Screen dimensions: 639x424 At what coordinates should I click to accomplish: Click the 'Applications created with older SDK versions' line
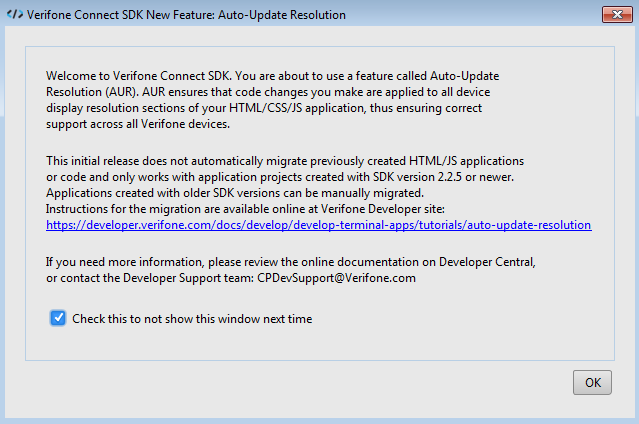pyautogui.click(x=235, y=193)
